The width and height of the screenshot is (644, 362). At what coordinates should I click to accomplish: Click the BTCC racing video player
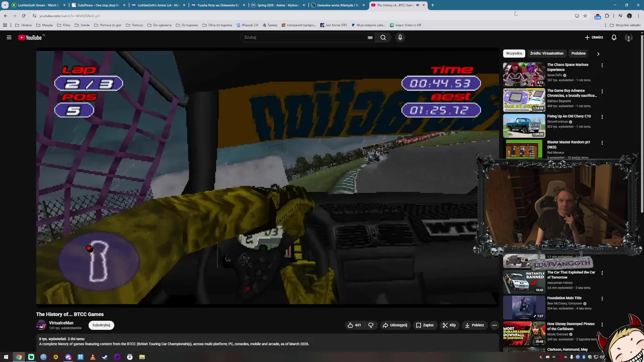267,177
